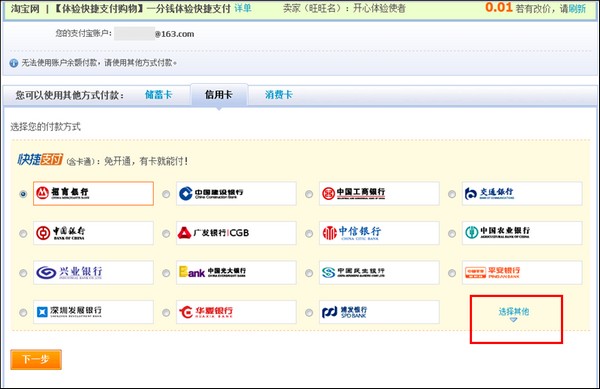
Task: Click the 平安银行 logo card
Action: click(522, 272)
